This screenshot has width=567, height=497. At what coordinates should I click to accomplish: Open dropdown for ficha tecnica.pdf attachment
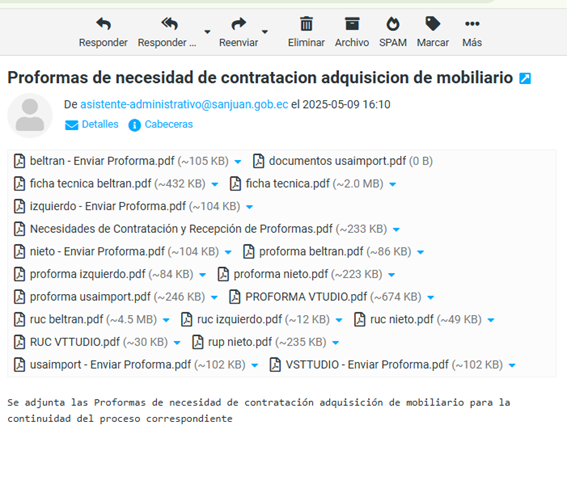pos(393,184)
